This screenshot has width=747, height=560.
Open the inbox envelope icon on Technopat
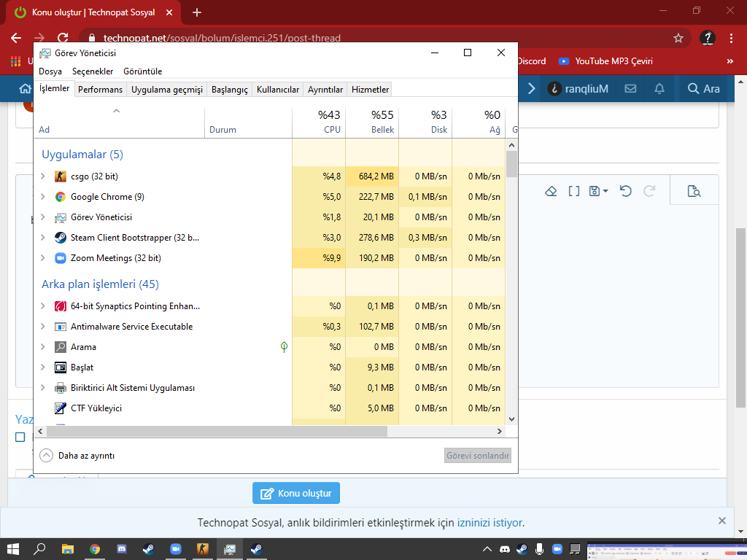(x=630, y=88)
